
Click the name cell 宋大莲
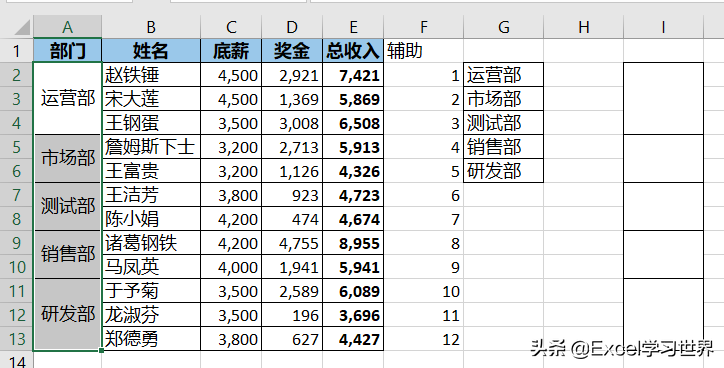pos(151,98)
